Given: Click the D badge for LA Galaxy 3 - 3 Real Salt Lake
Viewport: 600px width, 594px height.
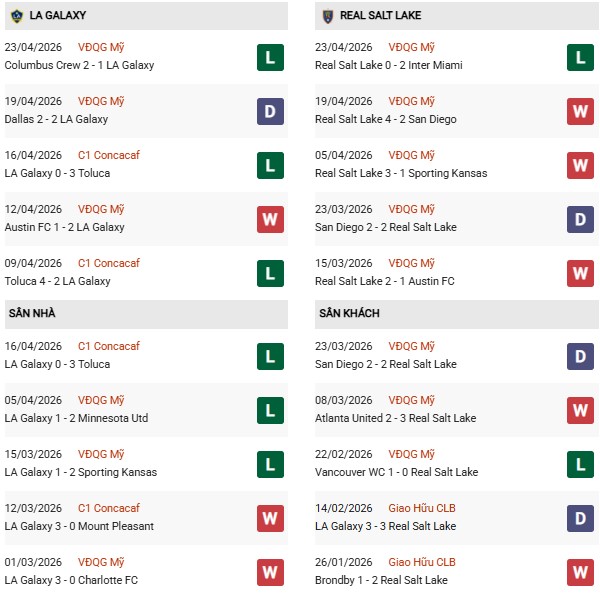Looking at the screenshot, I should pos(580,518).
